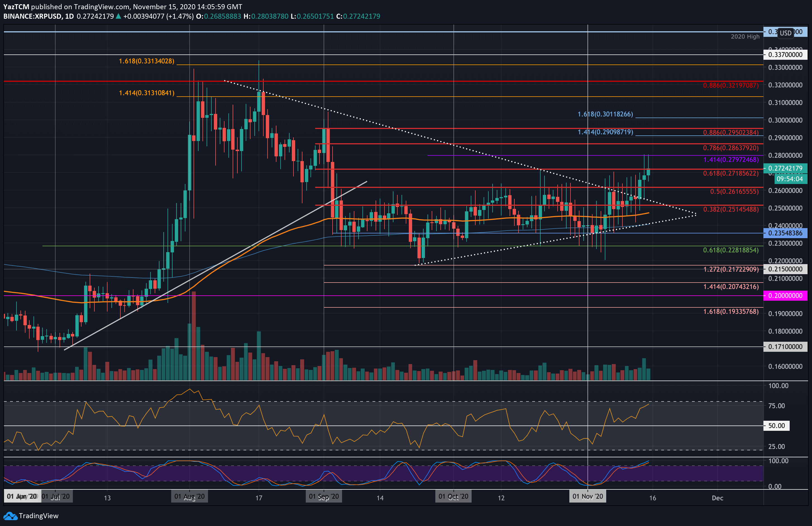Click the 0.21500000 price axis label
Viewport: 812px width, 526px height.
[785, 269]
